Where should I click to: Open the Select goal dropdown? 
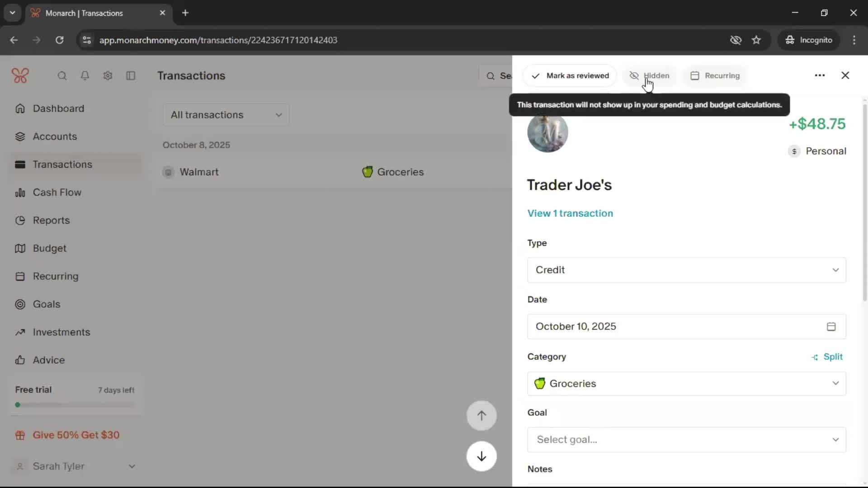(686, 440)
